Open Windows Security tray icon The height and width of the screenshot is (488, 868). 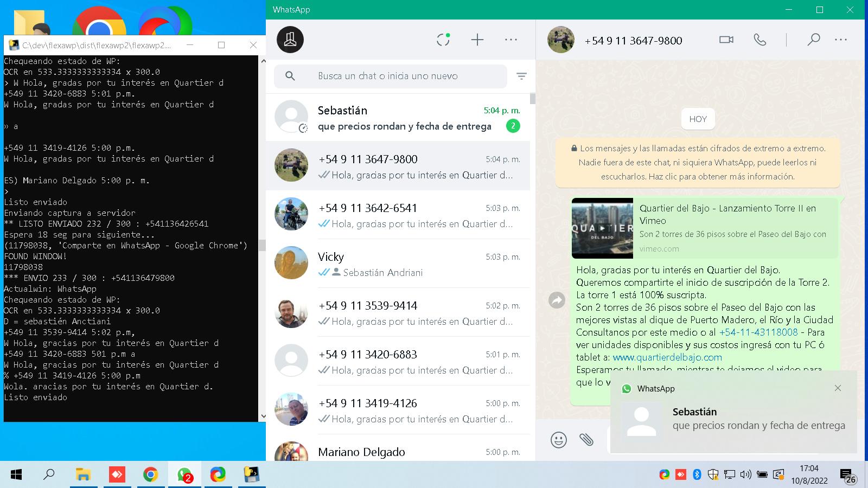713,475
